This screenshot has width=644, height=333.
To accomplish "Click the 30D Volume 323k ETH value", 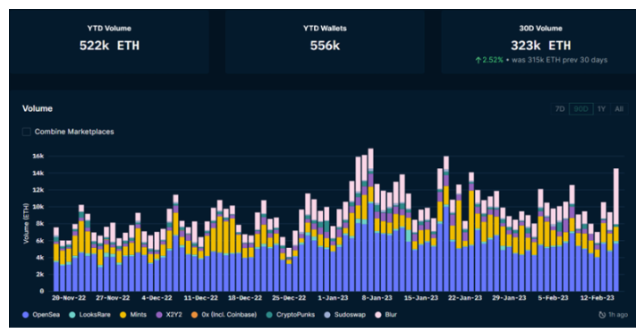I will coord(540,46).
